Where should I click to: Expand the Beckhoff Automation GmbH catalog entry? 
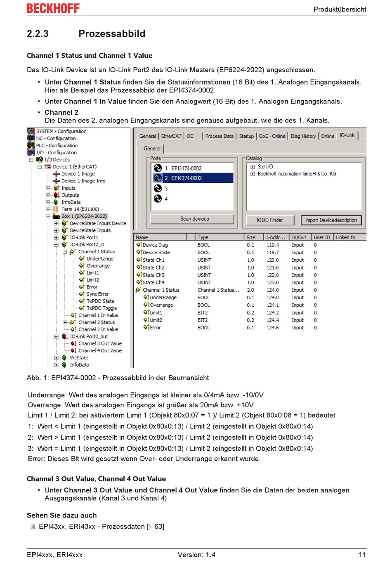point(253,174)
